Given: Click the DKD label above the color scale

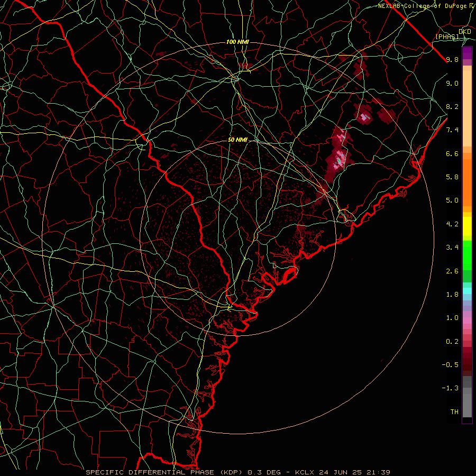Looking at the screenshot, I should pyautogui.click(x=465, y=31).
